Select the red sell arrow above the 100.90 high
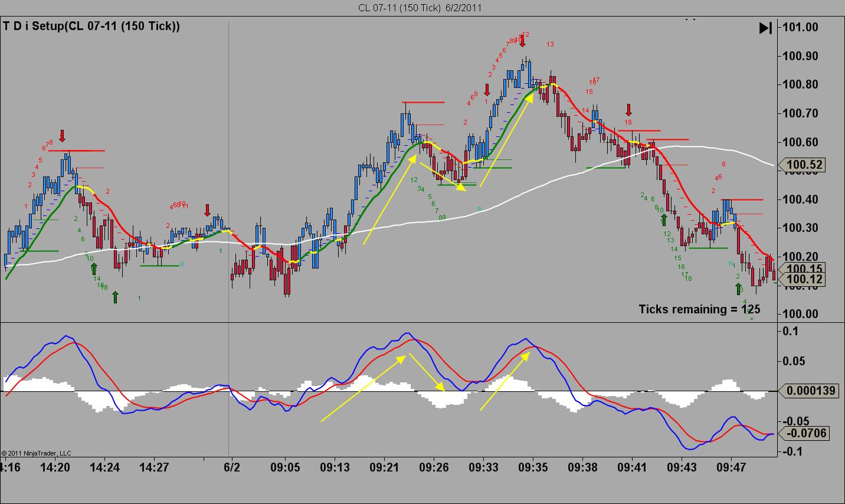 (522, 41)
